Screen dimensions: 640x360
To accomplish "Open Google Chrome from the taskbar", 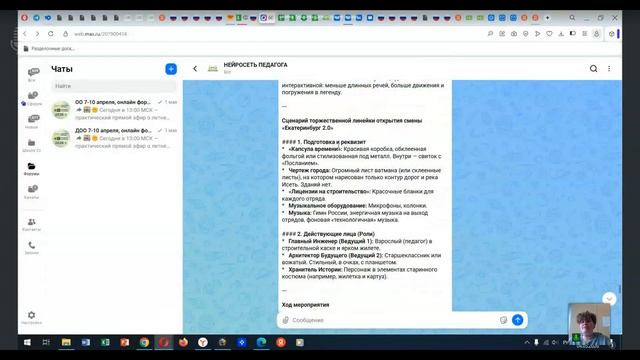I will tap(144, 342).
